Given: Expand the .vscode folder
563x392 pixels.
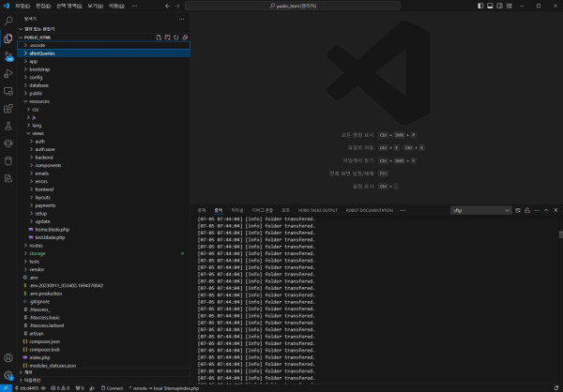Looking at the screenshot, I should 104,45.
